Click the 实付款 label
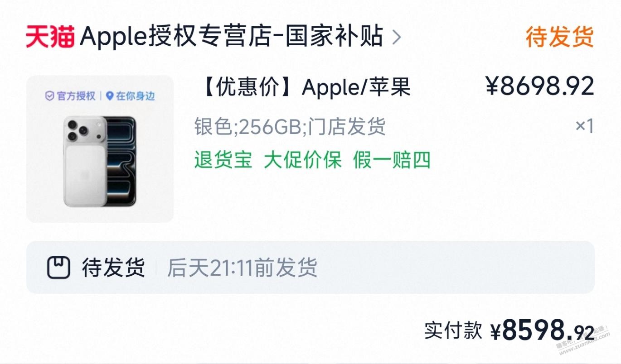This screenshot has width=621, height=364. pos(453,330)
